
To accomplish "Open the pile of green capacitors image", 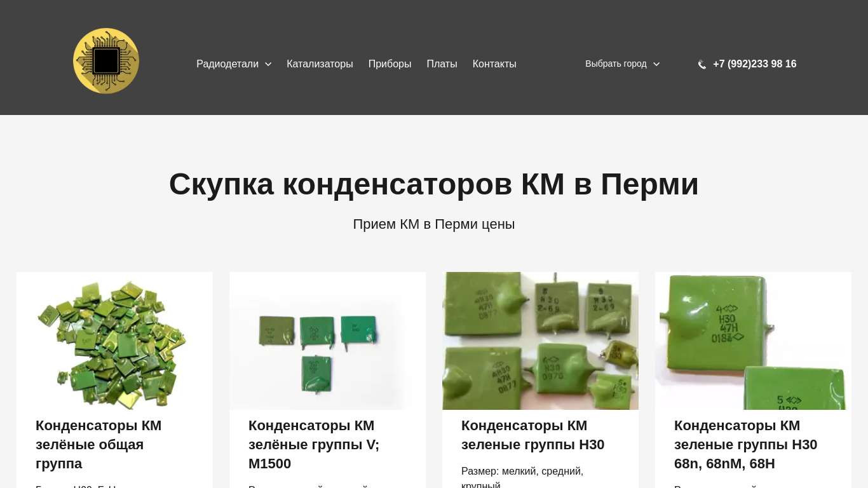I will (114, 341).
